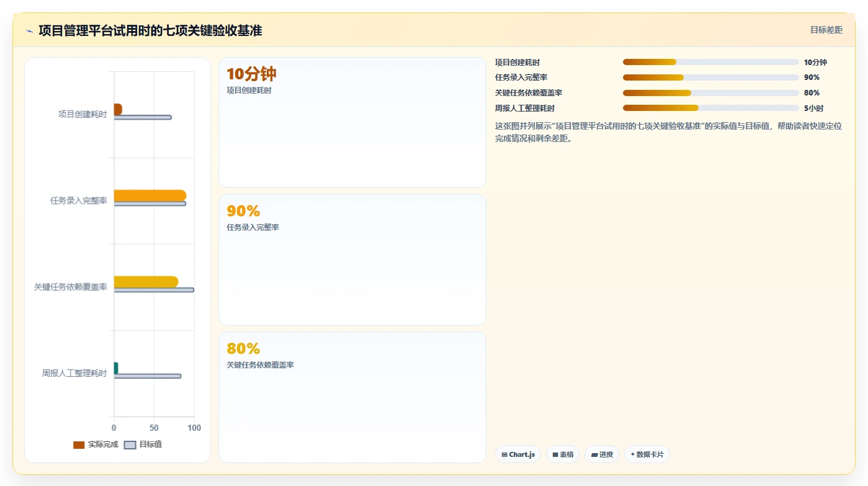
Task: Click the 项目创建耗时 caption under 10分钟
Action: (x=249, y=91)
